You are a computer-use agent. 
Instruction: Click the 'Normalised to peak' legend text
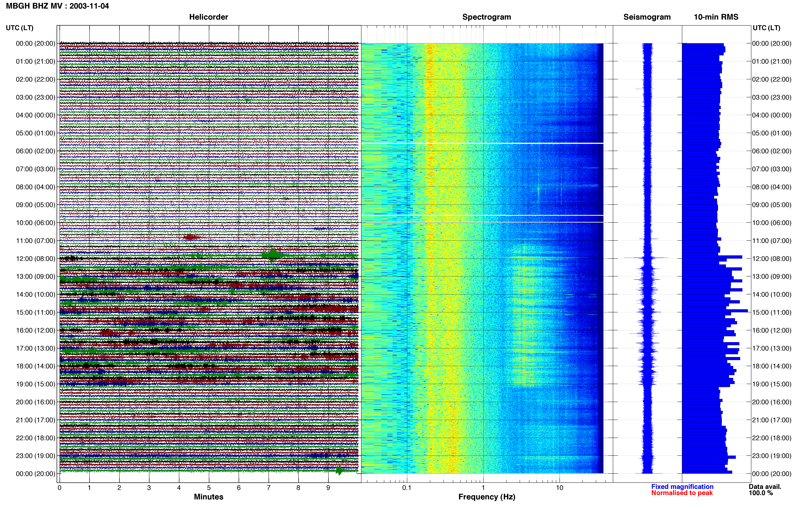(682, 493)
